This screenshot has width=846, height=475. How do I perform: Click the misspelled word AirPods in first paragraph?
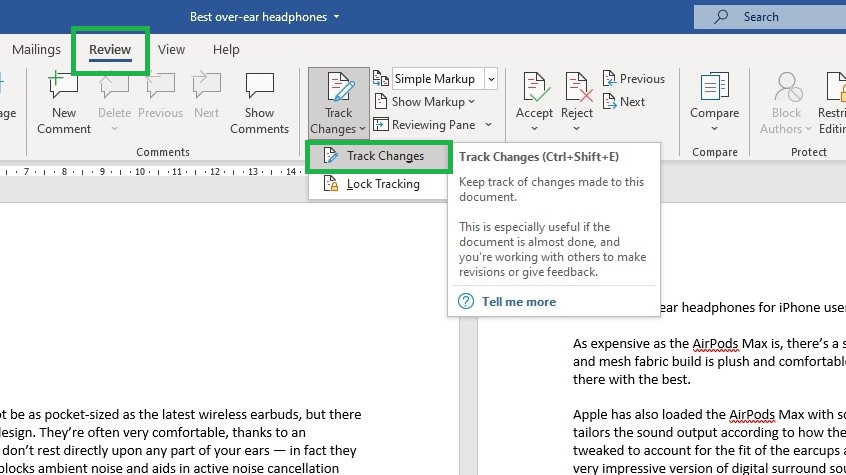[x=715, y=344]
